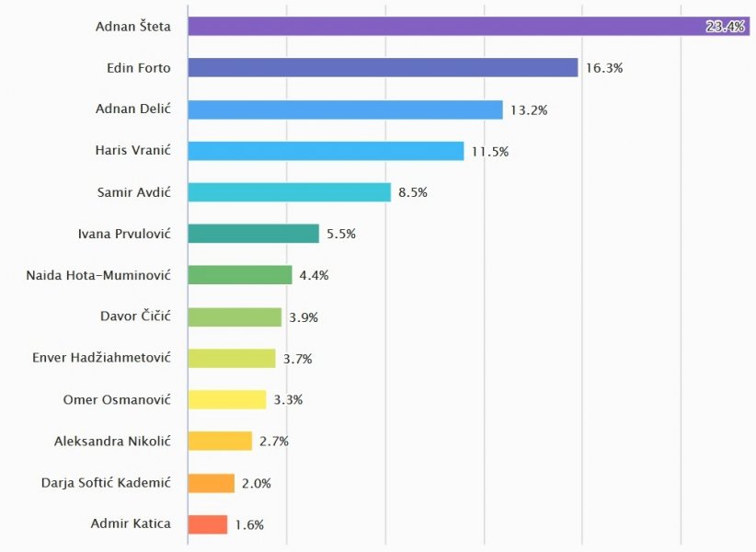Select the green Naida Hota-Muminović bar
Image resolution: width=756 pixels, height=552 pixels.
tap(239, 275)
